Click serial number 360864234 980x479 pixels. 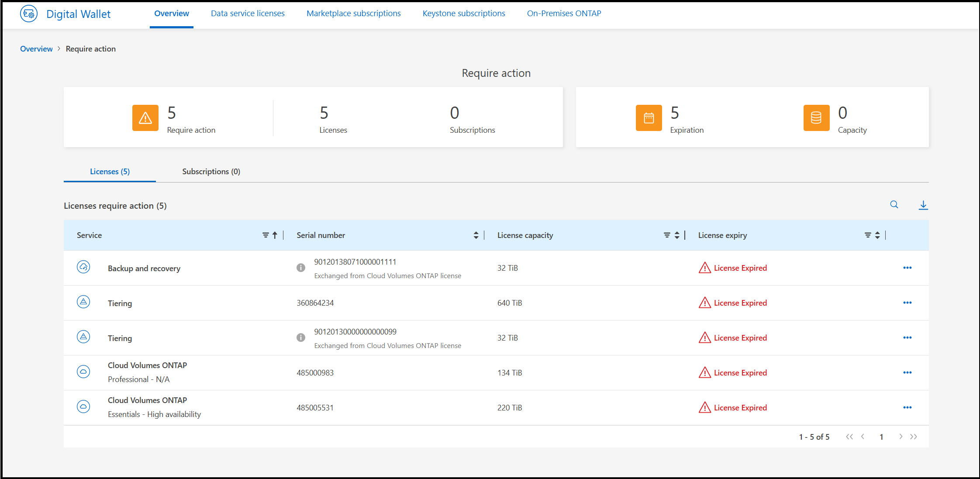tap(315, 303)
